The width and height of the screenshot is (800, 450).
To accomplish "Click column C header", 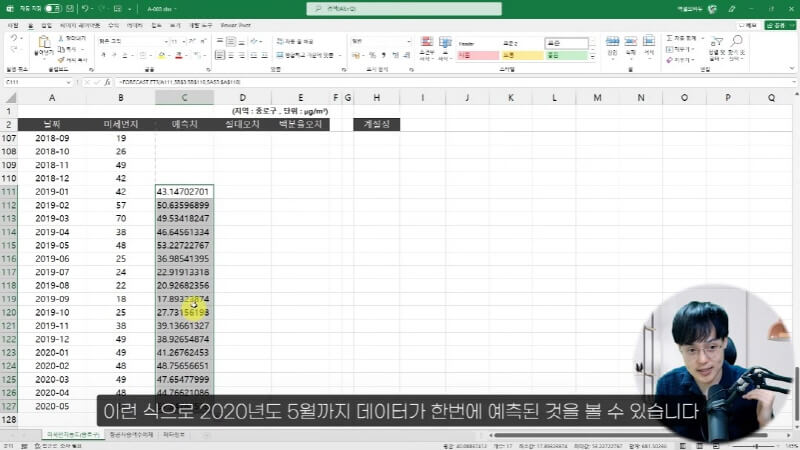I will click(184, 97).
